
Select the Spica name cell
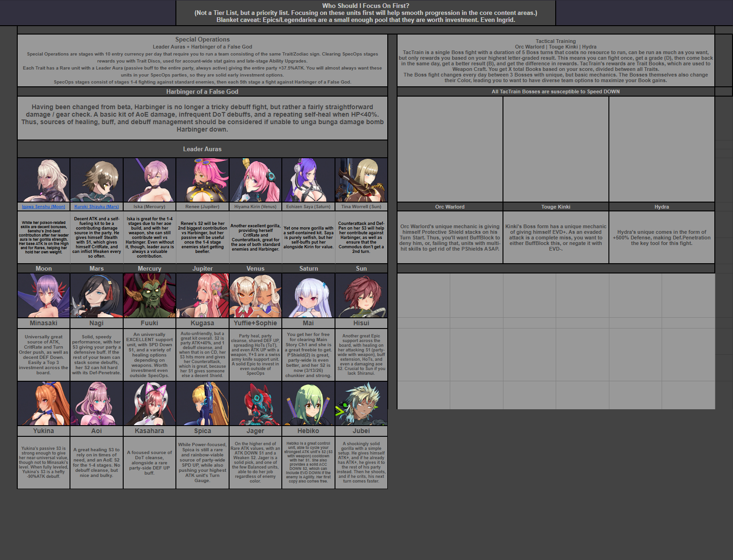click(x=202, y=431)
